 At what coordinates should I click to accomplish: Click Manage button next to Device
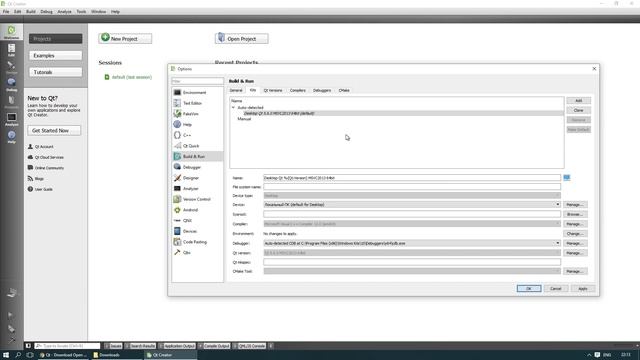point(575,204)
